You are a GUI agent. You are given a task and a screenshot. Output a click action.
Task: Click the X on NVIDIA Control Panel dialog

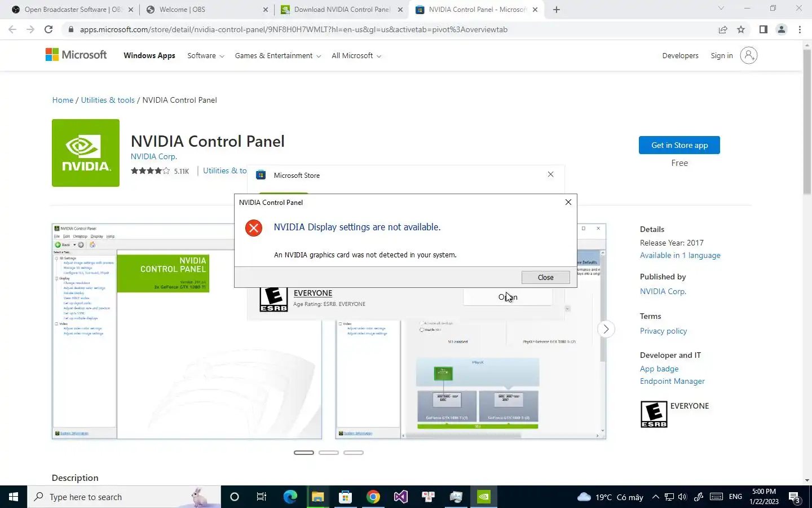click(568, 202)
